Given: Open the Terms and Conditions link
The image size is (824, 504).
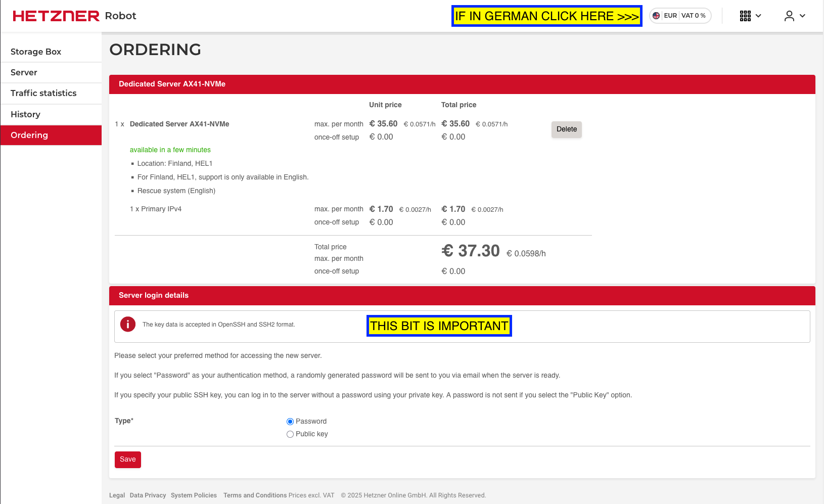Looking at the screenshot, I should [x=255, y=495].
